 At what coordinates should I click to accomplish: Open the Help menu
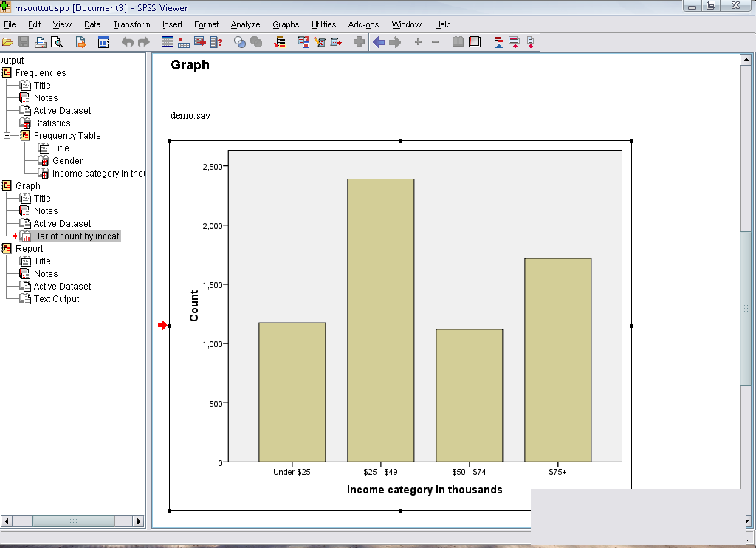coord(443,24)
